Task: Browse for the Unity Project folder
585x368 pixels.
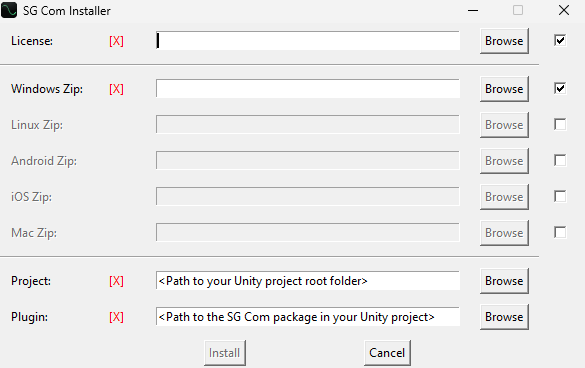Action: (504, 281)
